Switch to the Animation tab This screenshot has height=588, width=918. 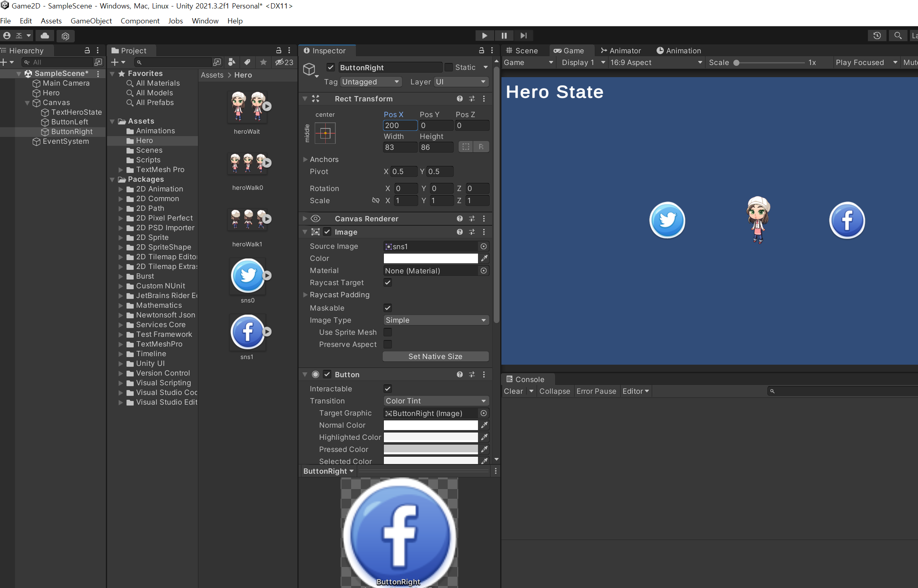679,50
